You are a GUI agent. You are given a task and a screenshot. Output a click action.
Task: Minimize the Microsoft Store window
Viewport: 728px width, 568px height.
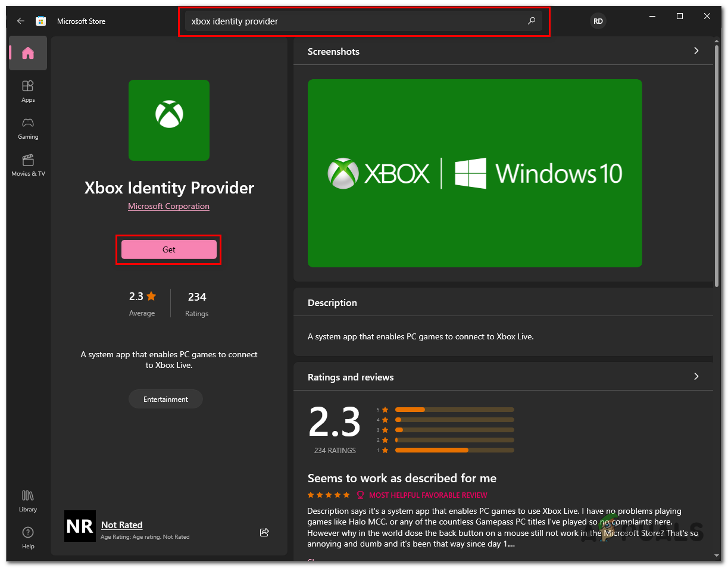click(x=652, y=17)
